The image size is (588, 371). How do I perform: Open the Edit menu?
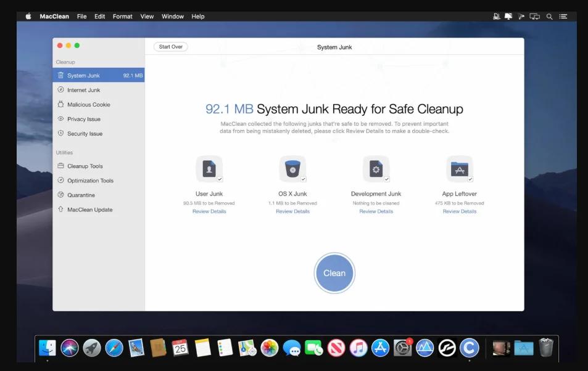pos(99,17)
